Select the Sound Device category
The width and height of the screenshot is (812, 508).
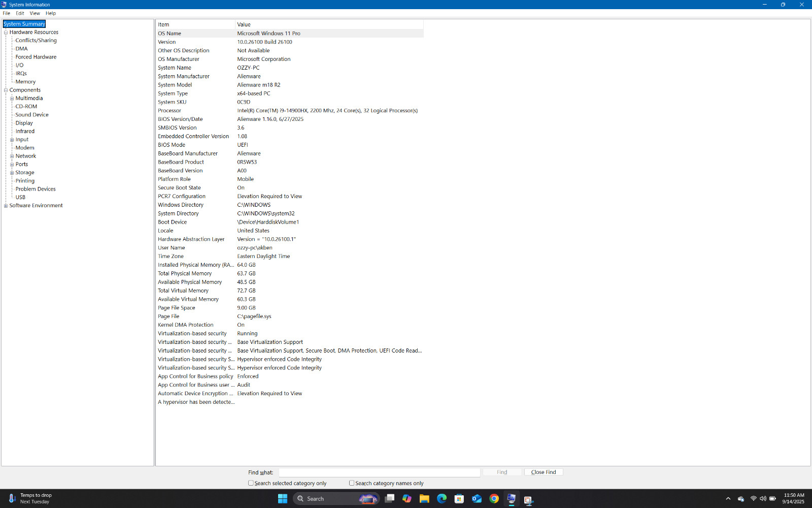pos(32,115)
